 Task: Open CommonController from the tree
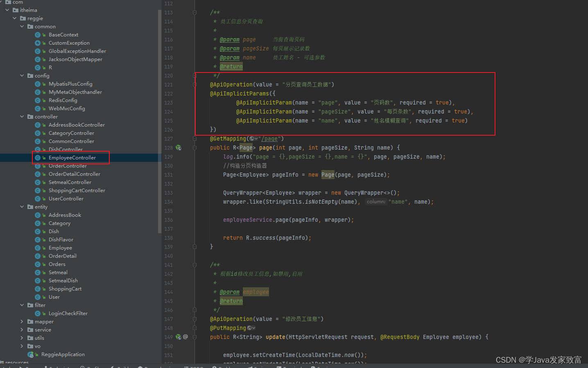pos(71,141)
